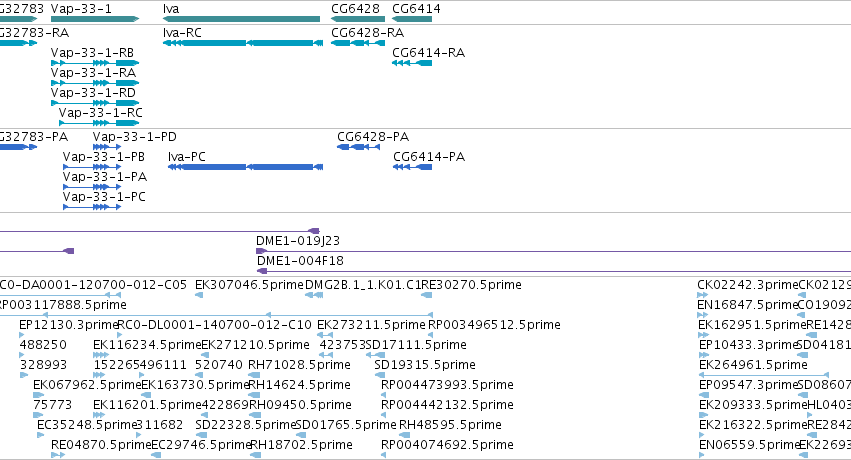Click the SD17111.5prime EST label

(416, 345)
